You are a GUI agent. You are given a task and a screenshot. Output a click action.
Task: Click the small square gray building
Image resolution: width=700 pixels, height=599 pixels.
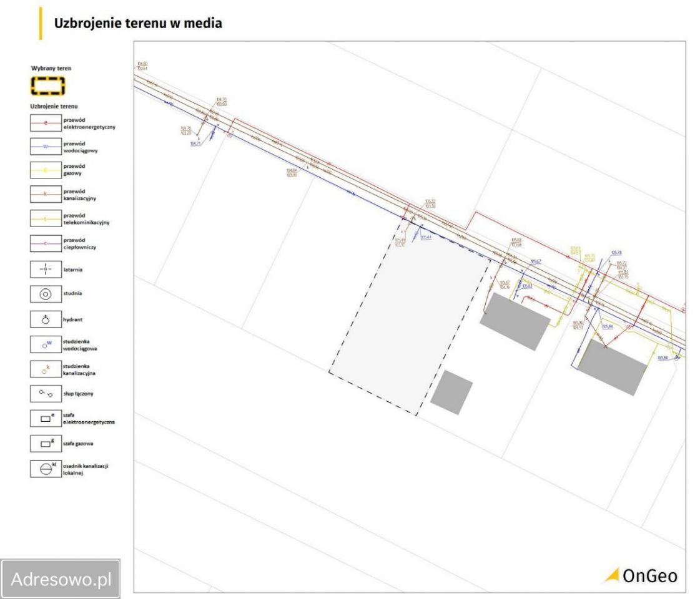[451, 392]
